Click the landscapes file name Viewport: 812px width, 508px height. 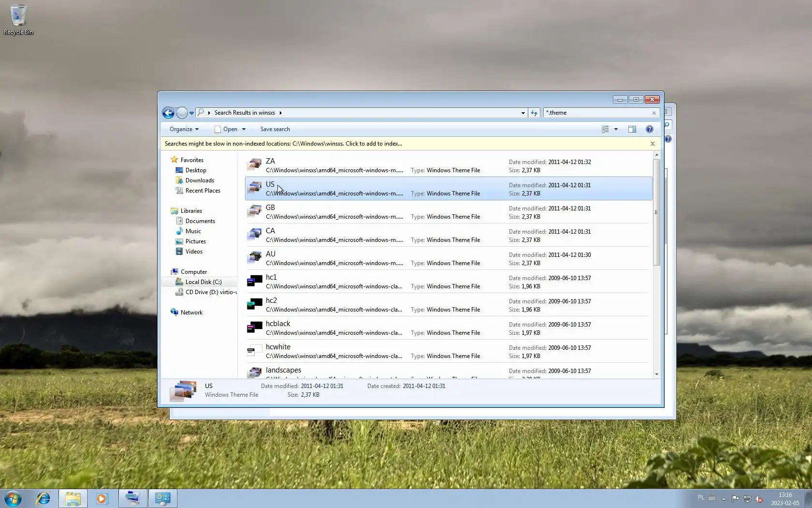(x=283, y=370)
